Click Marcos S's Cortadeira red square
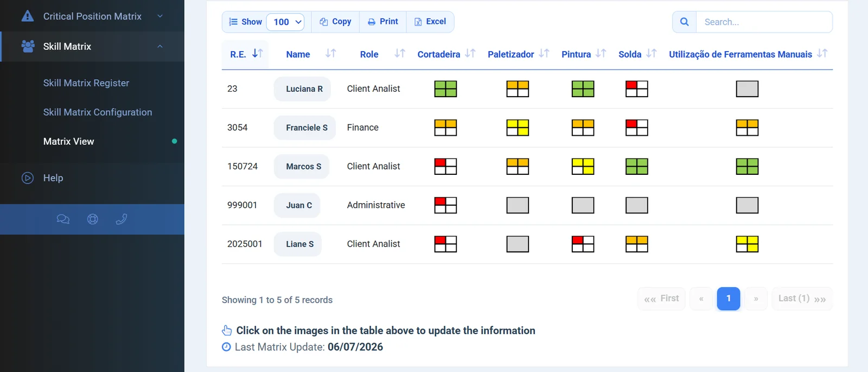 tap(445, 166)
